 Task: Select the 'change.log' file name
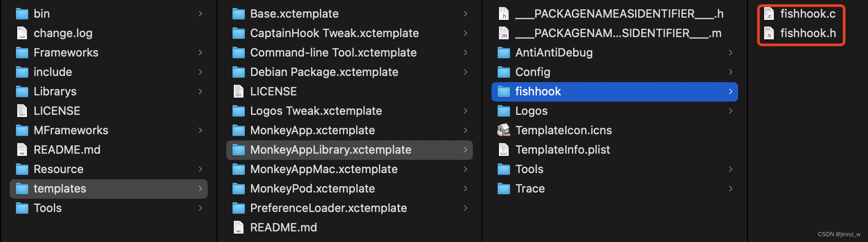tap(63, 34)
